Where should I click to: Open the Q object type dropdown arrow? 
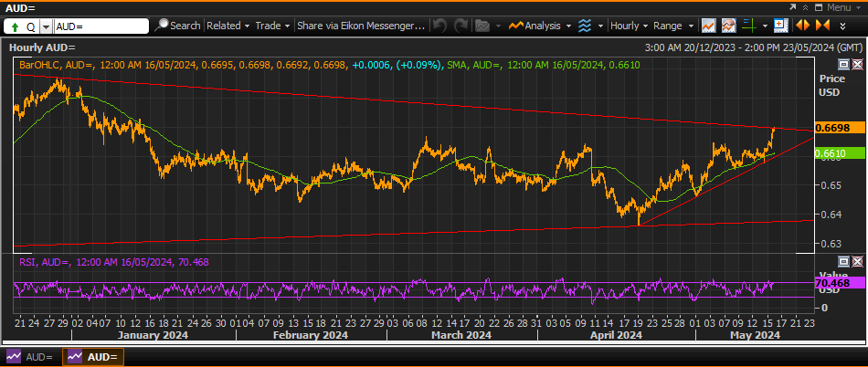46,26
